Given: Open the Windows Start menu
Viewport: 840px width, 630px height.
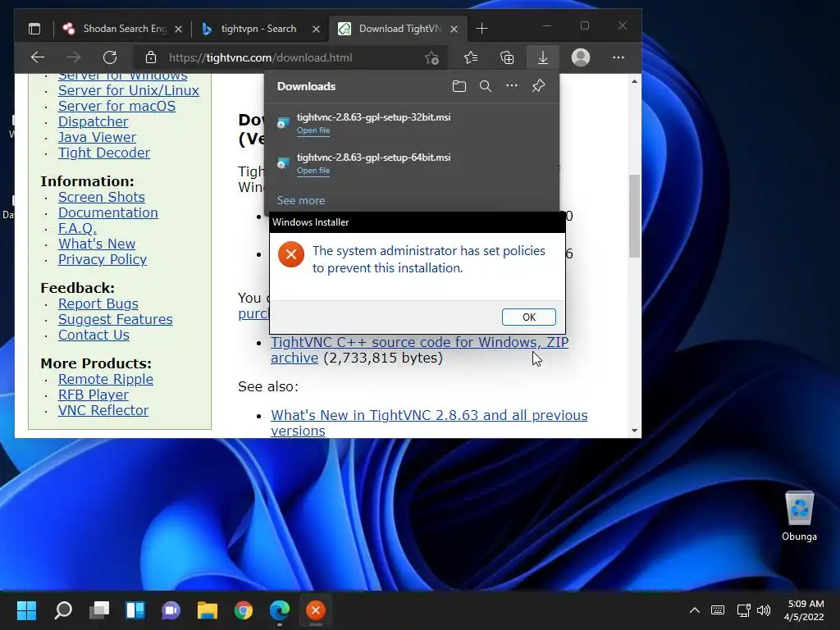Looking at the screenshot, I should 27,610.
